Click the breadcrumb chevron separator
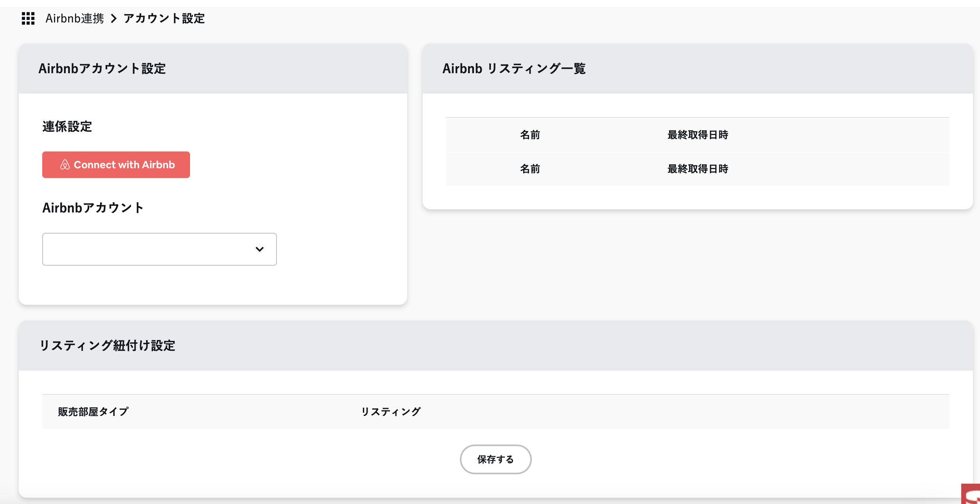The height and width of the screenshot is (504, 980). 114,18
